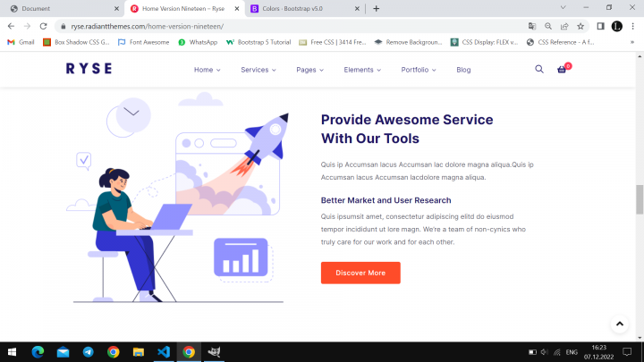Screen dimensions: 644x362
Task: Open the CSS Display: FLEX bookmark
Action: (x=484, y=42)
